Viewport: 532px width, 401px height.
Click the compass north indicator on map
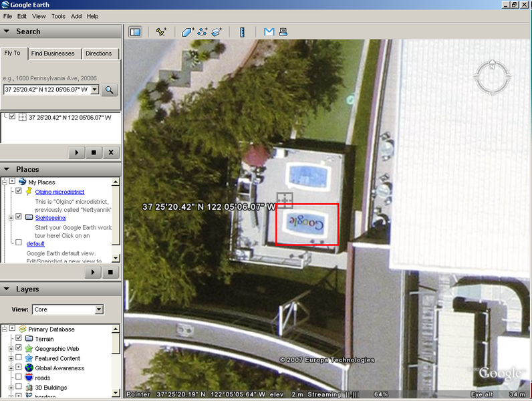click(x=492, y=66)
